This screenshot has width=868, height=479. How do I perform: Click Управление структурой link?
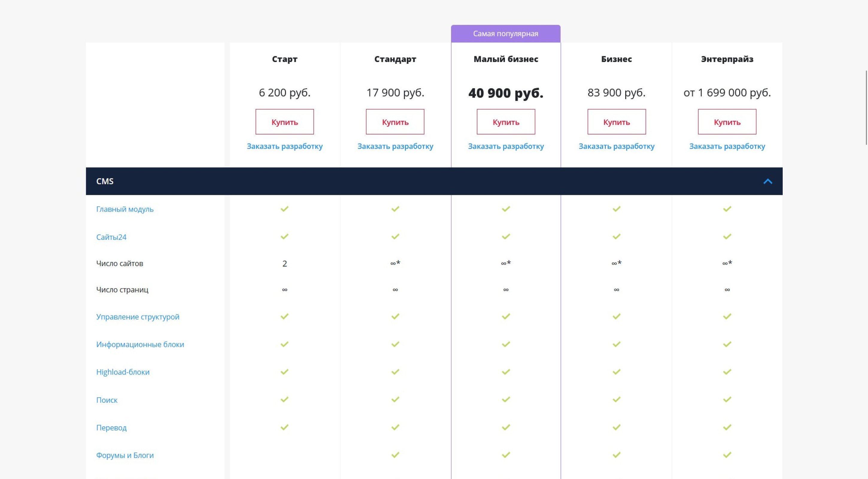click(137, 317)
